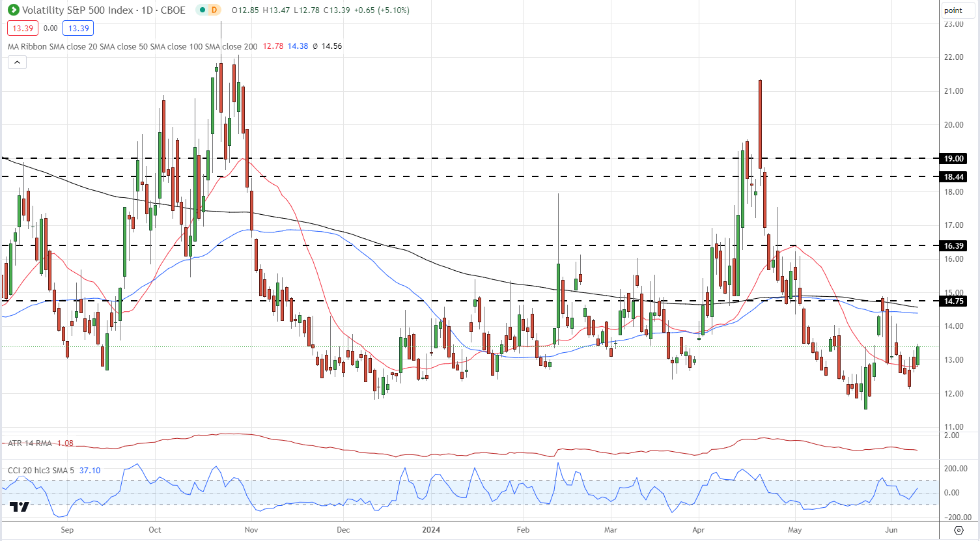Viewport: 980px width, 541px height.
Task: Click the orange D delayed-data badge
Action: (214, 10)
